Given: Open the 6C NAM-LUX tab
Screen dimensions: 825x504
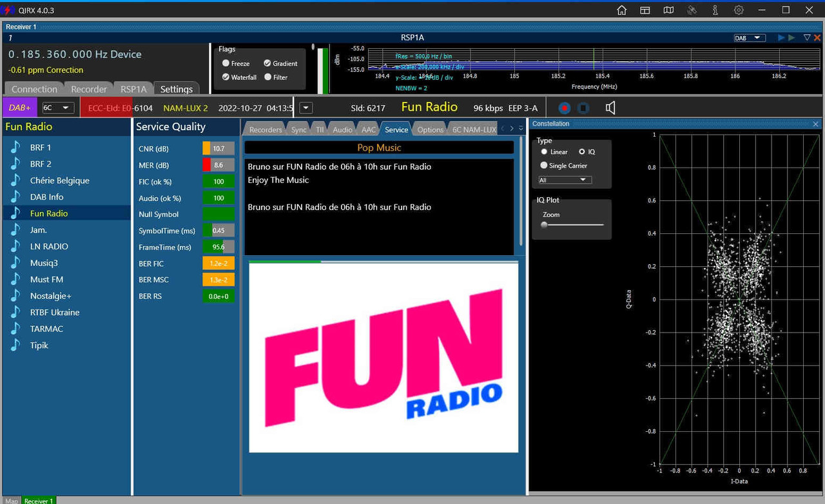Looking at the screenshot, I should [x=474, y=130].
